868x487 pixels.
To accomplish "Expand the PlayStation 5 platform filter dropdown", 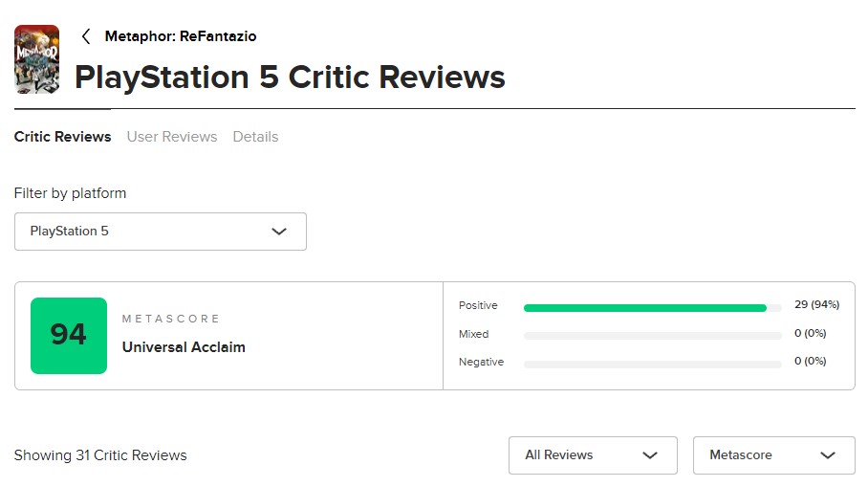I will pos(160,232).
